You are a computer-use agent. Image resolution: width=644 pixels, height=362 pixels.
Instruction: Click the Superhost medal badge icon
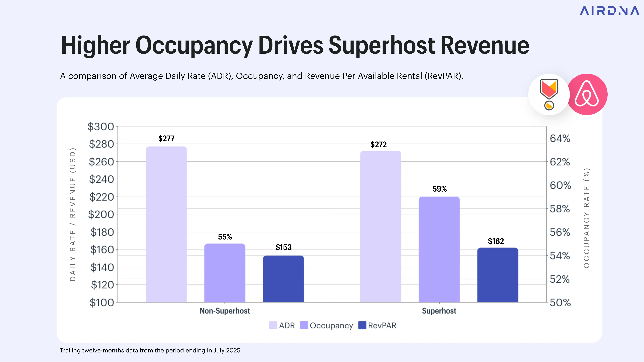click(x=549, y=94)
